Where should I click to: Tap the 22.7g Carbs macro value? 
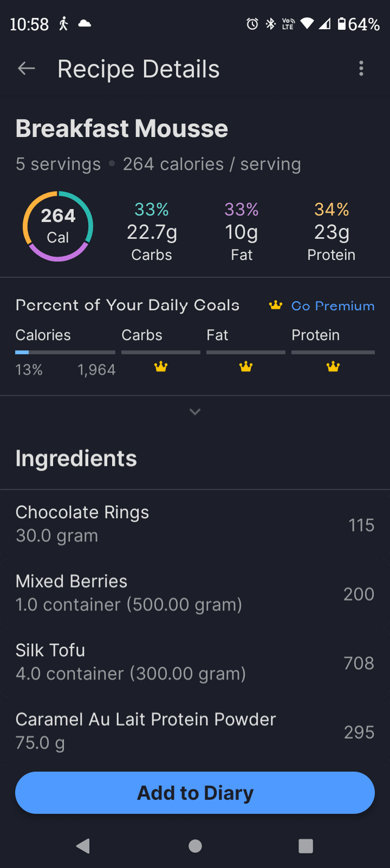tap(152, 233)
